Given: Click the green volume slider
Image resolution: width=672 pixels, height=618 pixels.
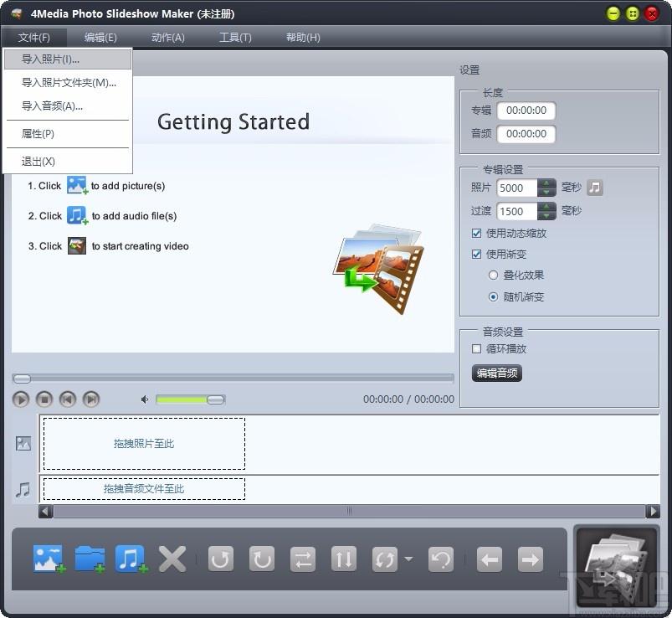Looking at the screenshot, I should click(x=190, y=399).
